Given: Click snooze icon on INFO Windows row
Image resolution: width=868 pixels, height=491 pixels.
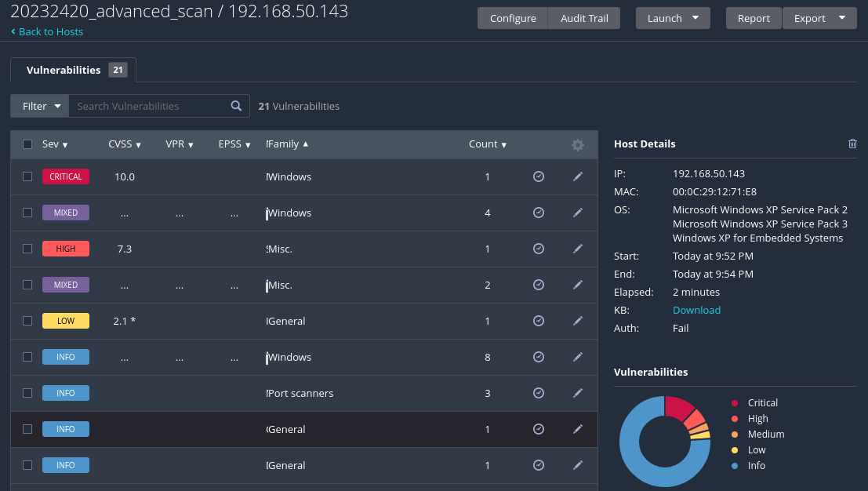Looking at the screenshot, I should 539,357.
